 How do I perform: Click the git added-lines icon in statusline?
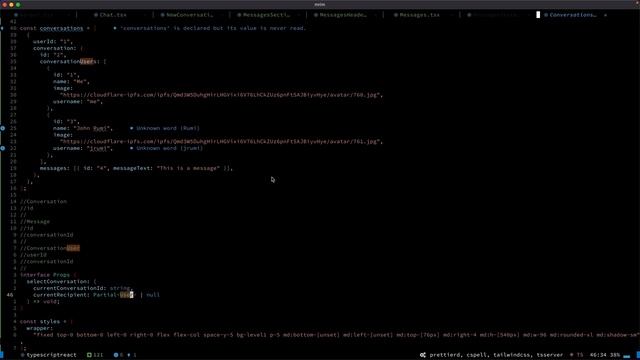tap(89, 355)
